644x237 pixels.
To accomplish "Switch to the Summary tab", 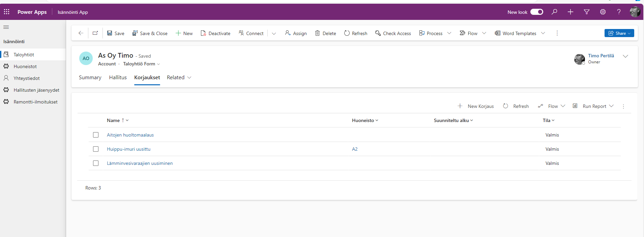I will (x=90, y=78).
